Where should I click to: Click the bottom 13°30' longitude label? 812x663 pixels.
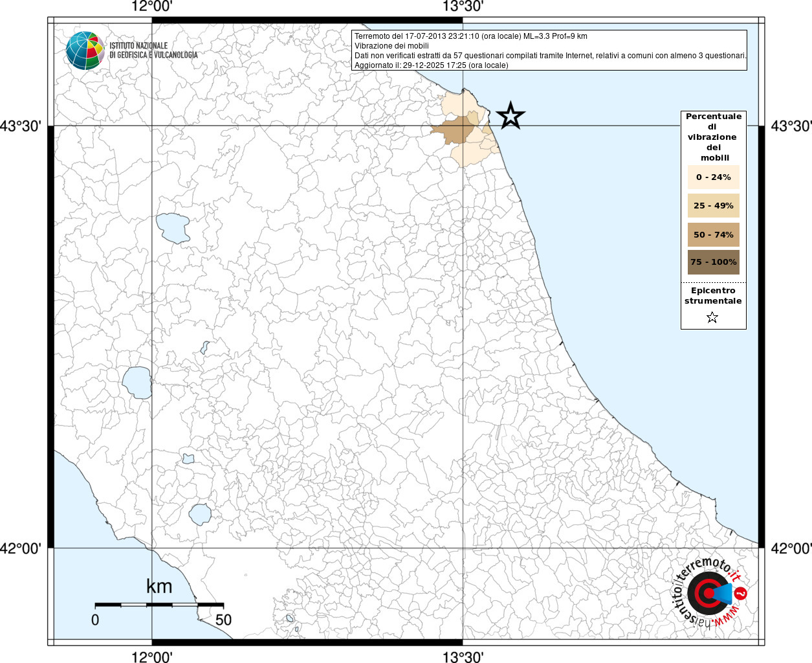coord(463,657)
